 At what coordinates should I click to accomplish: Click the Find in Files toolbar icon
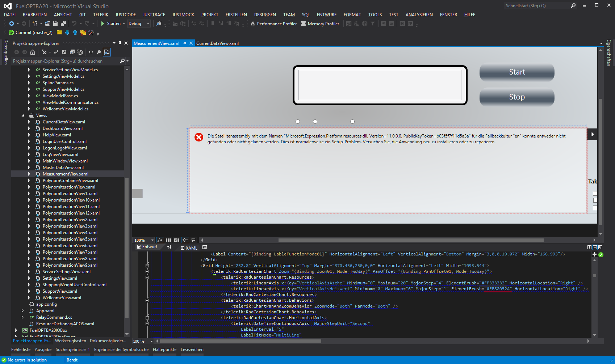coord(159,24)
